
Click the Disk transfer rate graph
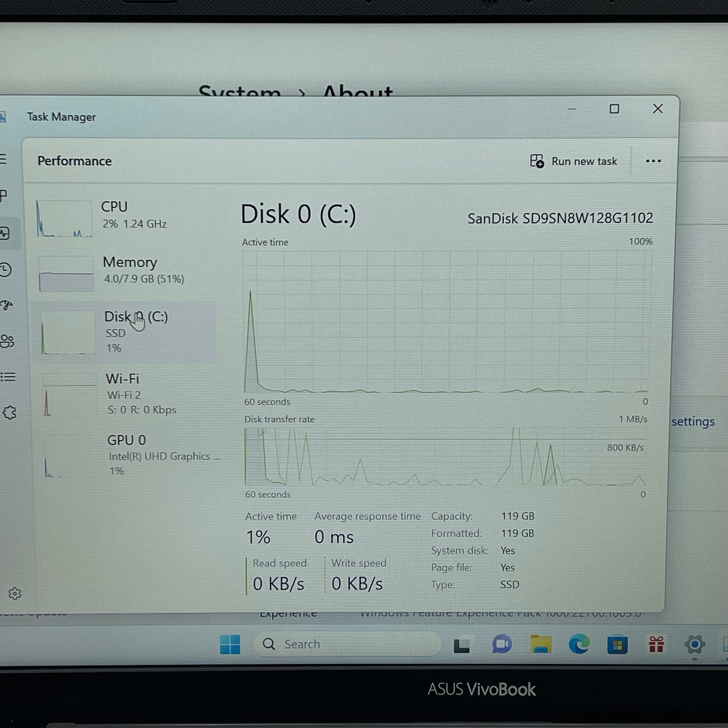[x=445, y=457]
